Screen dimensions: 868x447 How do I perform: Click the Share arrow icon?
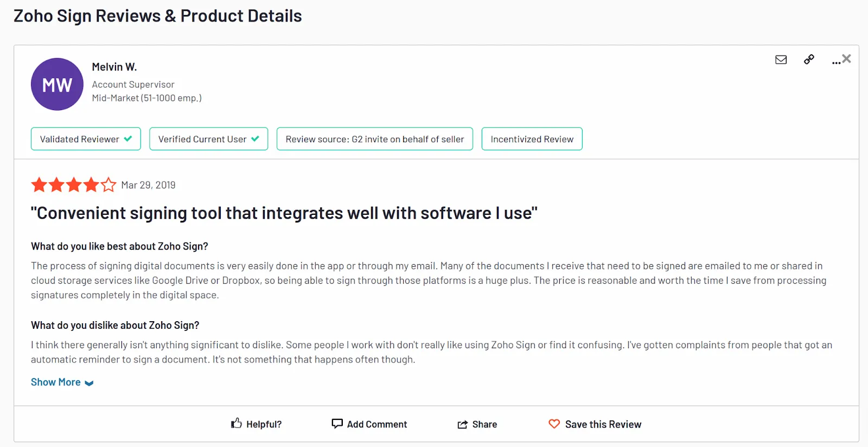click(x=462, y=424)
